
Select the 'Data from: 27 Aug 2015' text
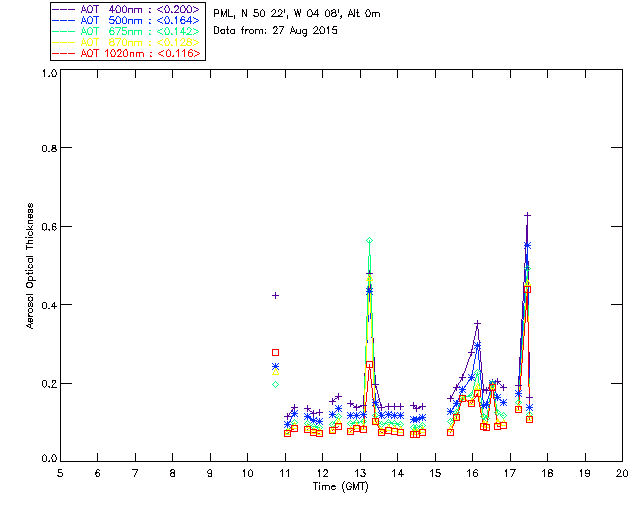[276, 31]
